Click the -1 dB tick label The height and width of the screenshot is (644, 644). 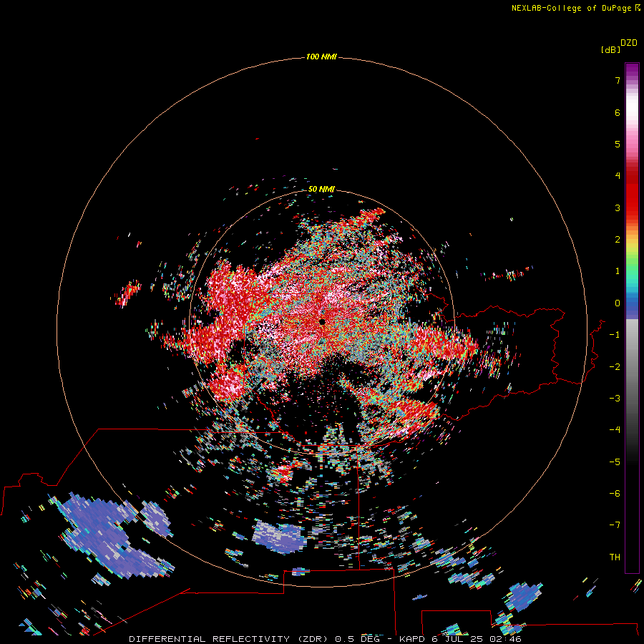tap(615, 335)
